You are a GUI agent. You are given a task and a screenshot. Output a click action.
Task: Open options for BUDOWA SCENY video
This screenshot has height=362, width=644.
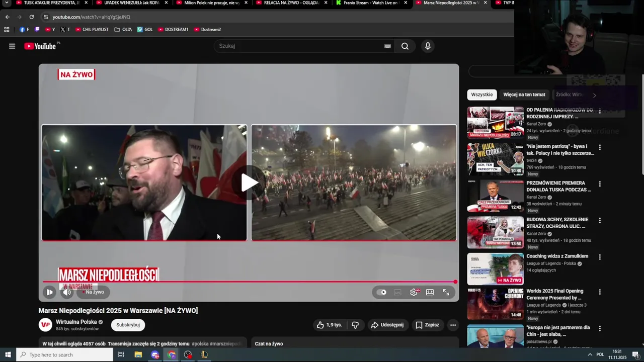(x=599, y=221)
